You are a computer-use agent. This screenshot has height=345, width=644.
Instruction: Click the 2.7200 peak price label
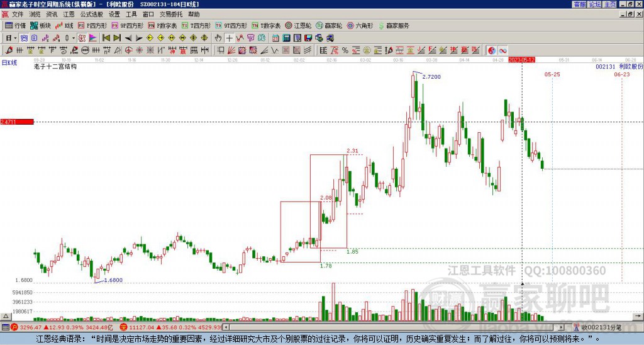tap(431, 76)
